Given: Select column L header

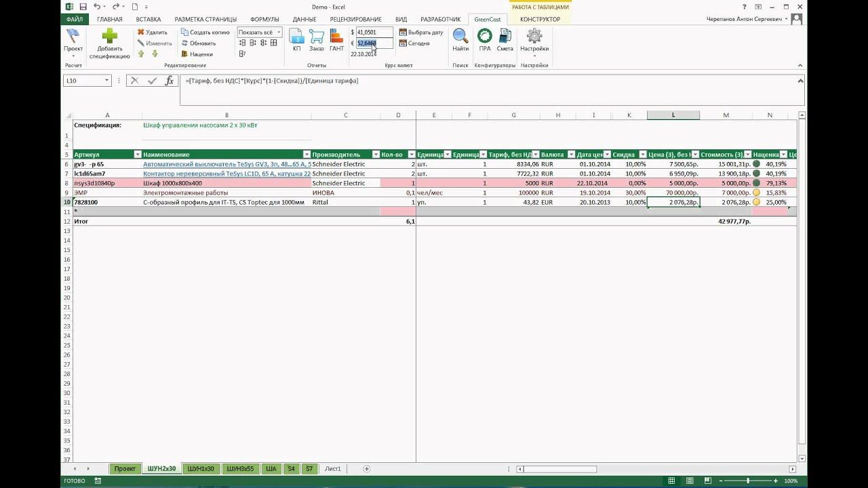Looking at the screenshot, I should [673, 115].
